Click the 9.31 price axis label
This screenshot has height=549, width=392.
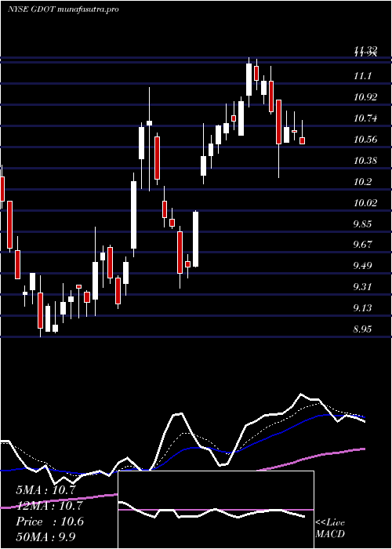(362, 287)
